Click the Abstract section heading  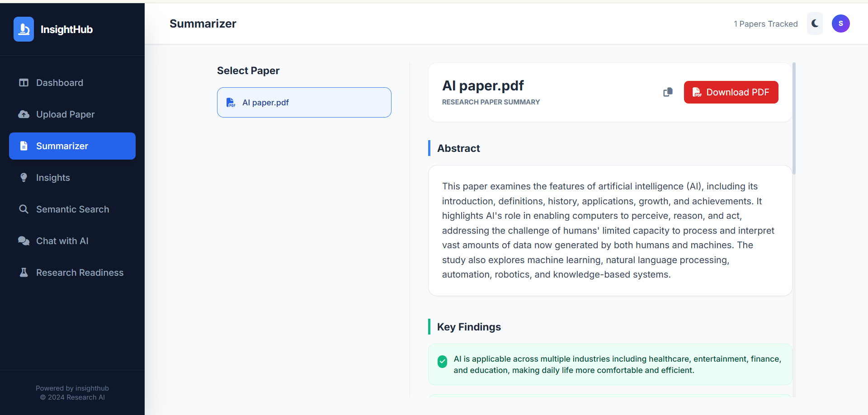458,148
